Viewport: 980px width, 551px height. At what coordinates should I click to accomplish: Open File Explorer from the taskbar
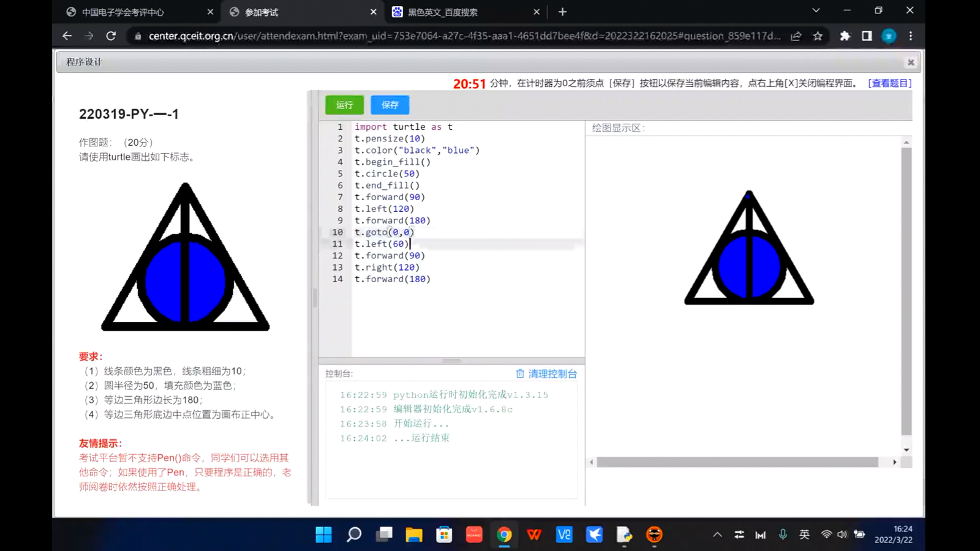[x=414, y=534]
